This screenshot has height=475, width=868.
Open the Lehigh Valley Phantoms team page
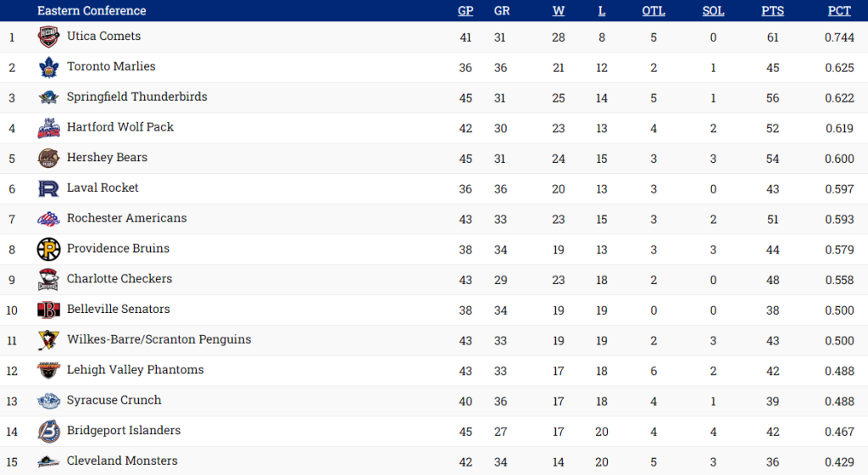click(x=135, y=370)
